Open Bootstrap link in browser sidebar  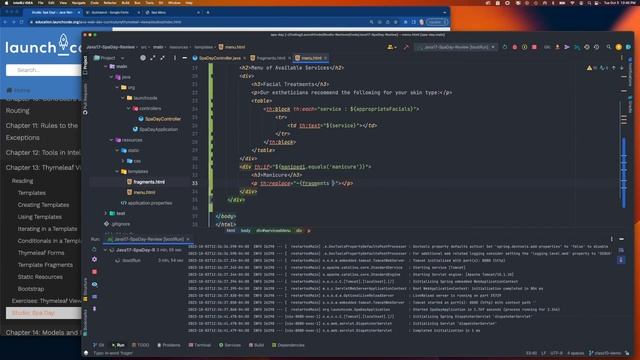(31, 289)
